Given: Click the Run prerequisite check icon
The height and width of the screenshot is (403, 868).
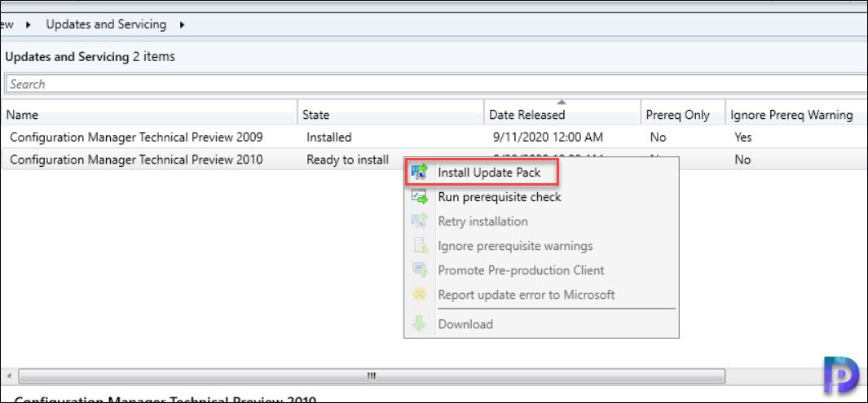Looking at the screenshot, I should (x=421, y=197).
